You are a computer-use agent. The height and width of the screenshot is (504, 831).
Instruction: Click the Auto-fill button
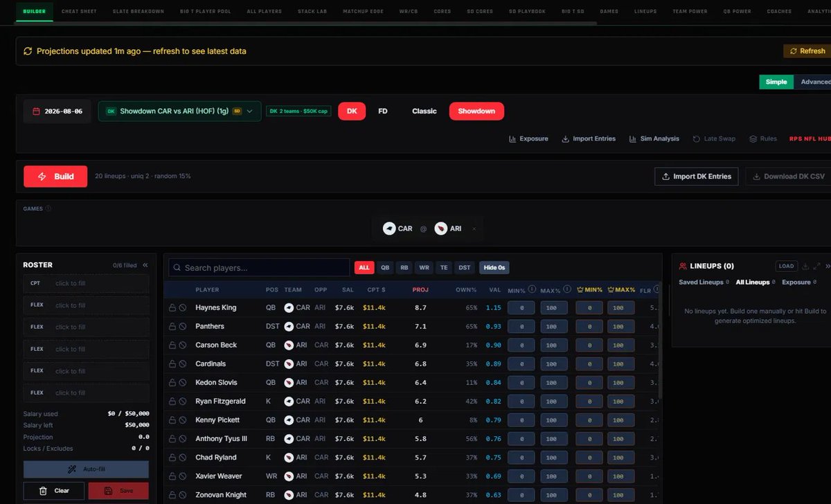[x=86, y=469]
